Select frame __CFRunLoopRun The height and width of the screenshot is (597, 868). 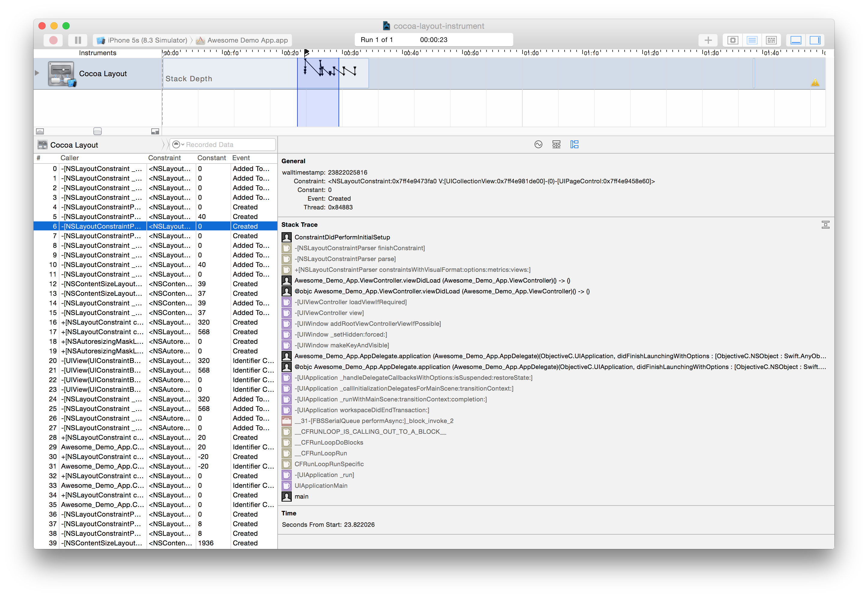click(321, 453)
